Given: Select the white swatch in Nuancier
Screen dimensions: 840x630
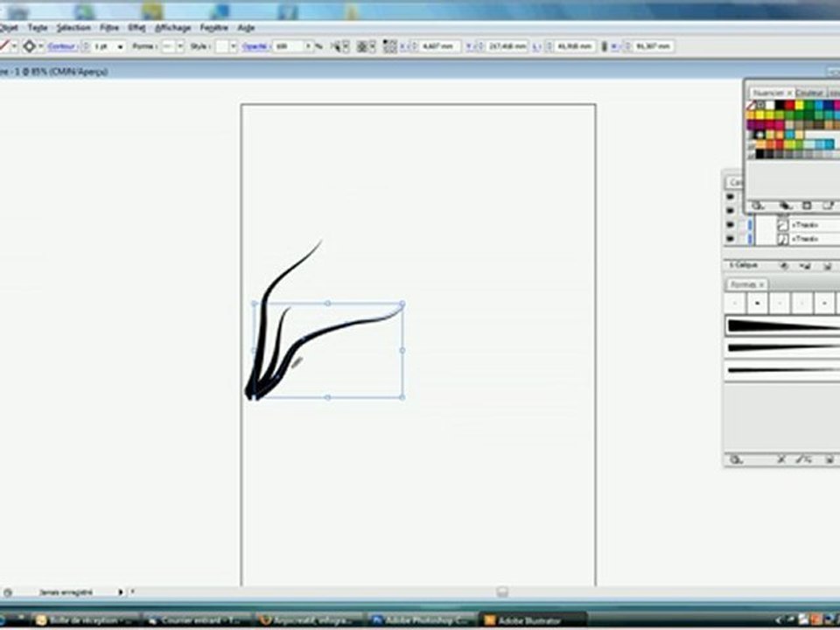Looking at the screenshot, I should pyautogui.click(x=770, y=106).
